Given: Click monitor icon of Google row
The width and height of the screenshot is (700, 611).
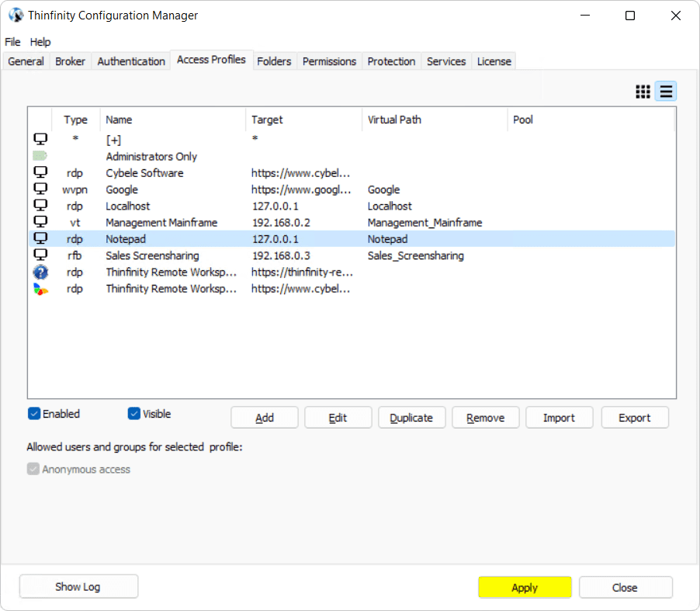Looking at the screenshot, I should (x=40, y=189).
